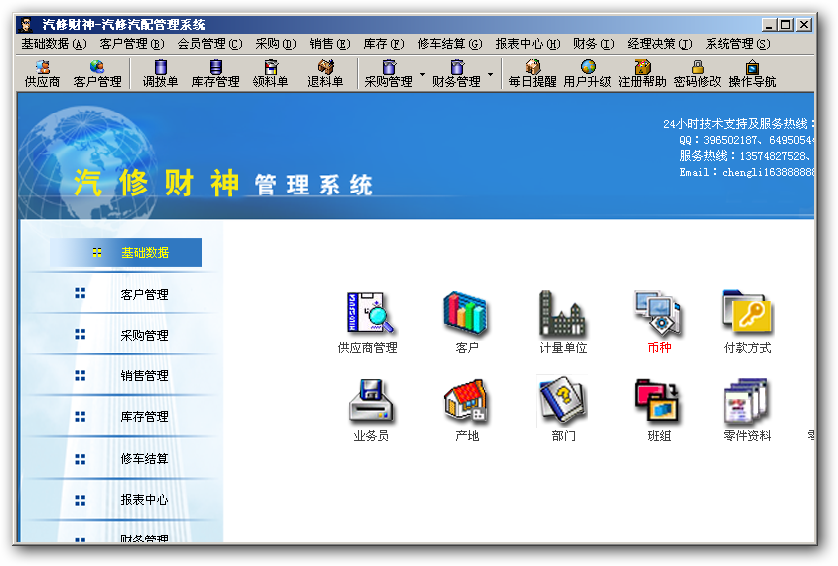Open 库存管理 in the toolbar
The height and width of the screenshot is (566, 838).
point(215,73)
